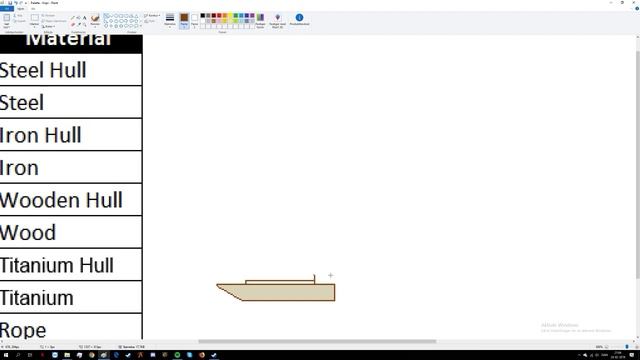Click the vertical scrollbar thumb
Screen dimensions: 640x360
click(x=638, y=165)
